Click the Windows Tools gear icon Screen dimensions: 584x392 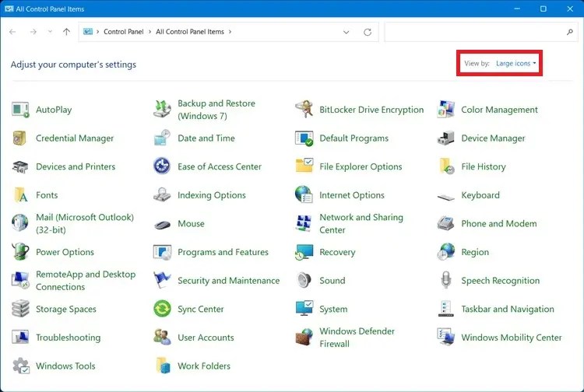coord(20,366)
